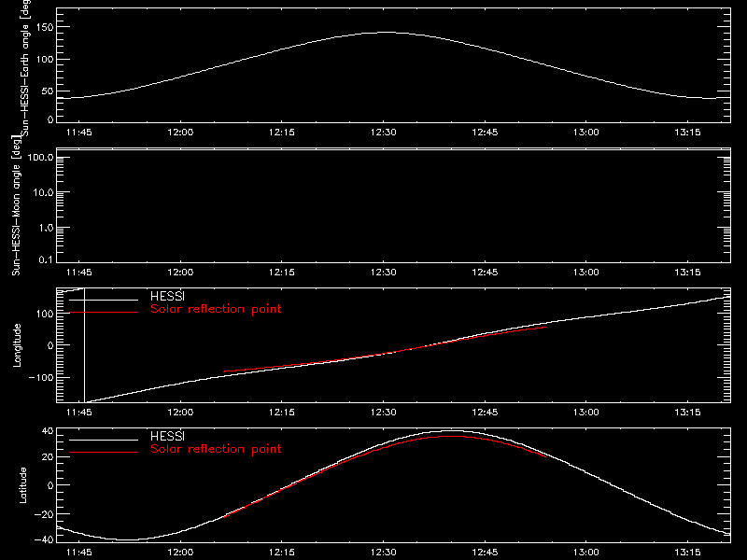Click red legend line sample in Longitude plot
747x560 pixels.
(x=104, y=313)
